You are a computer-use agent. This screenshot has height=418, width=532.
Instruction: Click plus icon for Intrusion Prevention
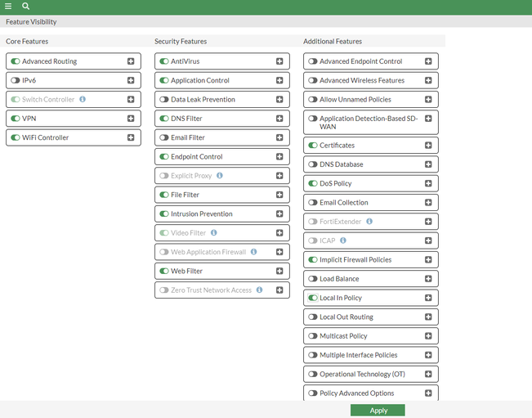279,213
